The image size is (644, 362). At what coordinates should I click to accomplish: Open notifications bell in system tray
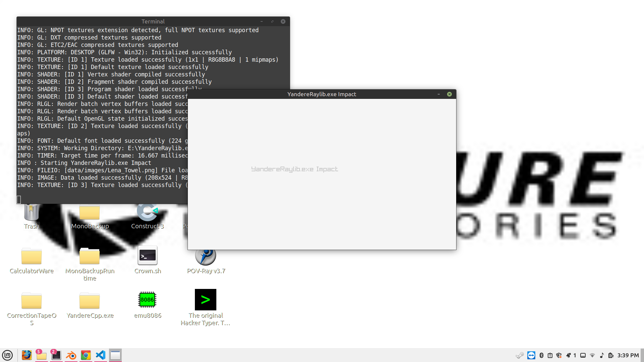[569, 355]
